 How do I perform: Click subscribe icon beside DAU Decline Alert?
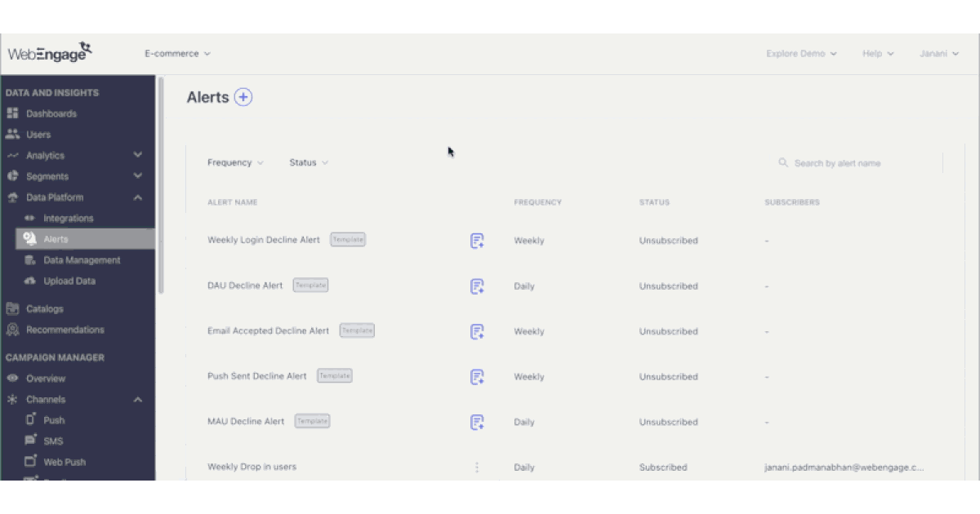pyautogui.click(x=477, y=286)
